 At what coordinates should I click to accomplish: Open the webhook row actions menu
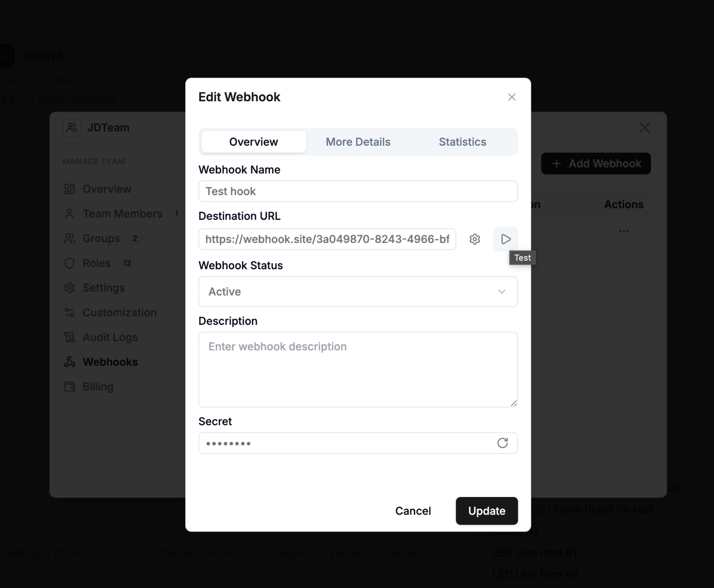click(624, 231)
